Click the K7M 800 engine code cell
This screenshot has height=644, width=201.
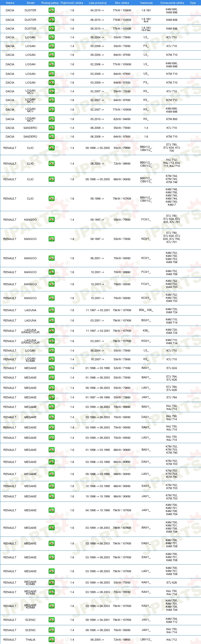pyautogui.click(x=172, y=119)
